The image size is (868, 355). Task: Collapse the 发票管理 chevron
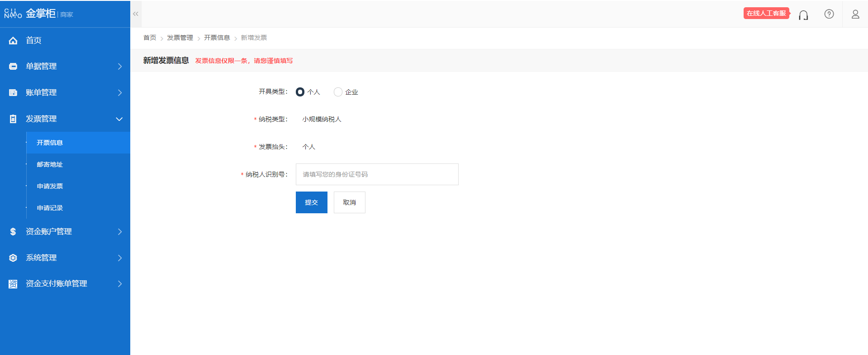pyautogui.click(x=119, y=119)
